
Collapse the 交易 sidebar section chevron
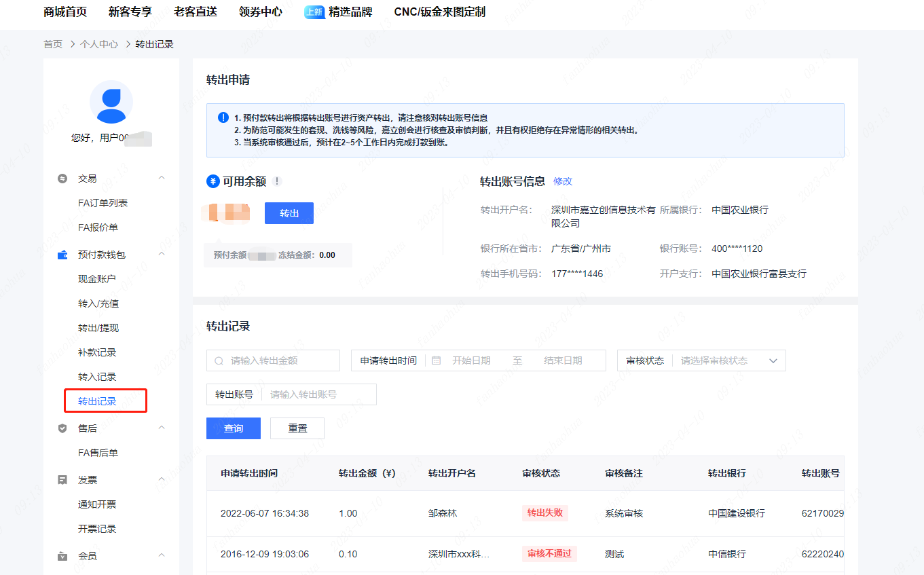coord(162,178)
